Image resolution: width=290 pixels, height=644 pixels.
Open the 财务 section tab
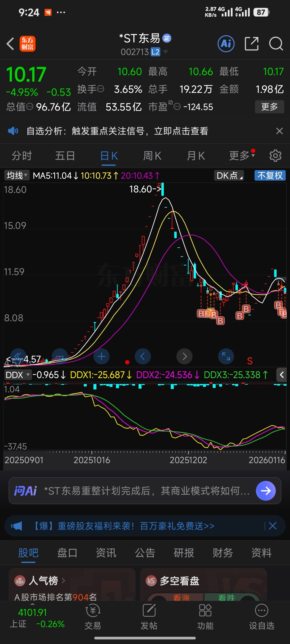[x=223, y=553]
